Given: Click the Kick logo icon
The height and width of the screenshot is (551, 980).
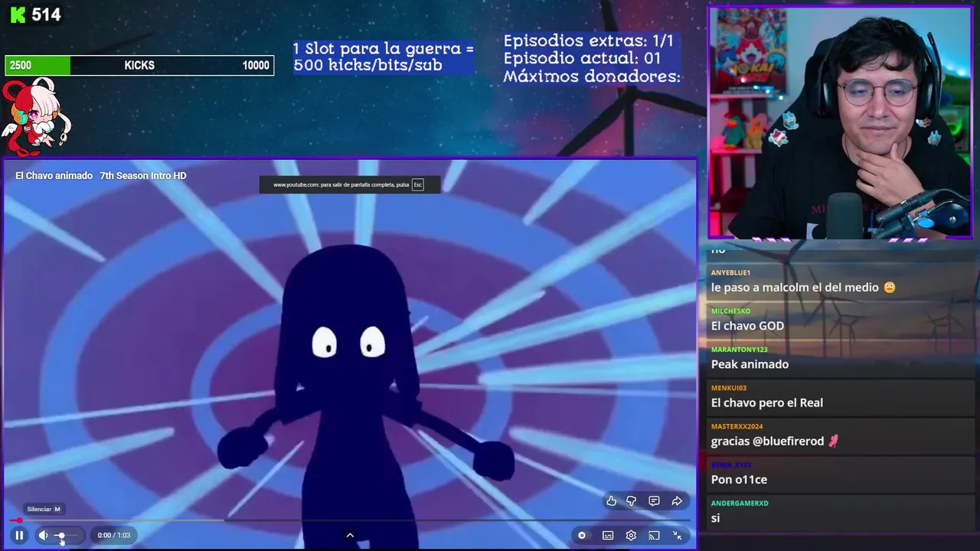Looking at the screenshot, I should [x=18, y=15].
